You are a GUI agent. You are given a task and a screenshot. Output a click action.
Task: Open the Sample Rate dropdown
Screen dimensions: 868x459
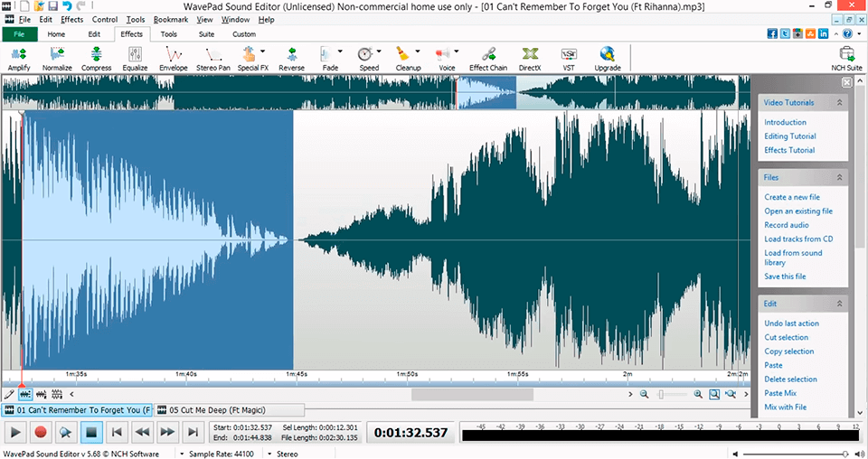[182, 454]
